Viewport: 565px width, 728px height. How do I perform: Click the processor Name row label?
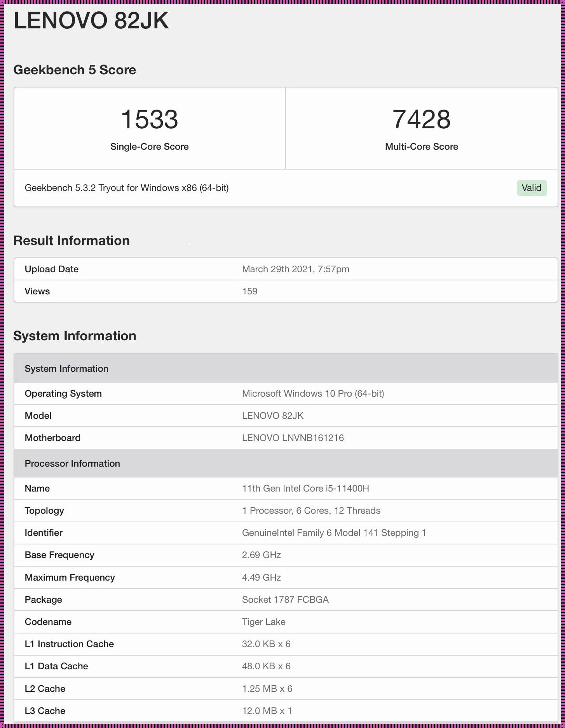37,488
